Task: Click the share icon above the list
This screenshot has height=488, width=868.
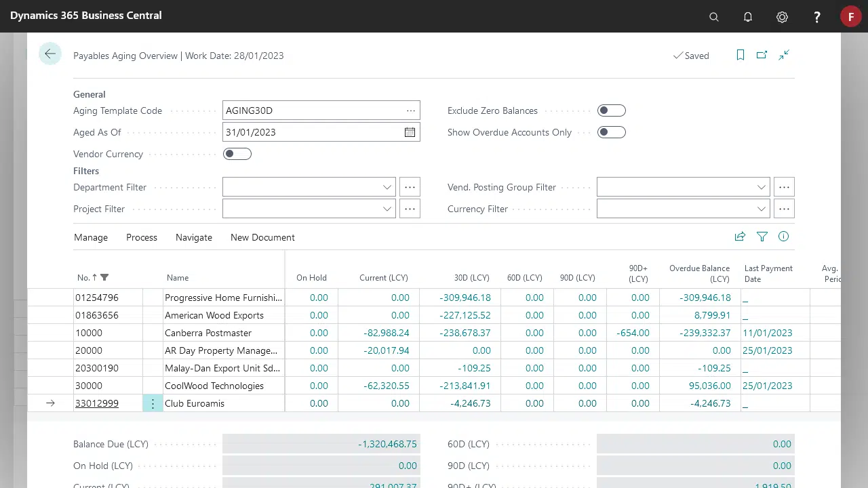Action: pos(740,237)
